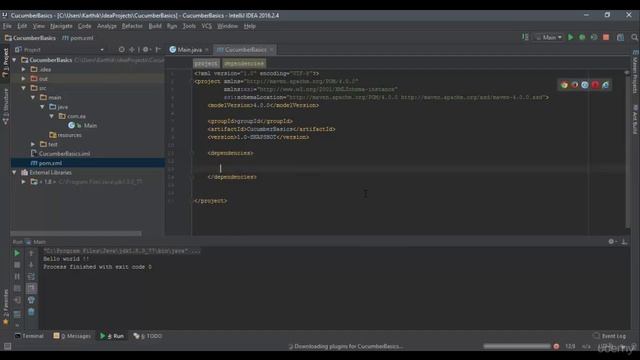
Task: Expand the .idea folder
Action: pos(24,69)
